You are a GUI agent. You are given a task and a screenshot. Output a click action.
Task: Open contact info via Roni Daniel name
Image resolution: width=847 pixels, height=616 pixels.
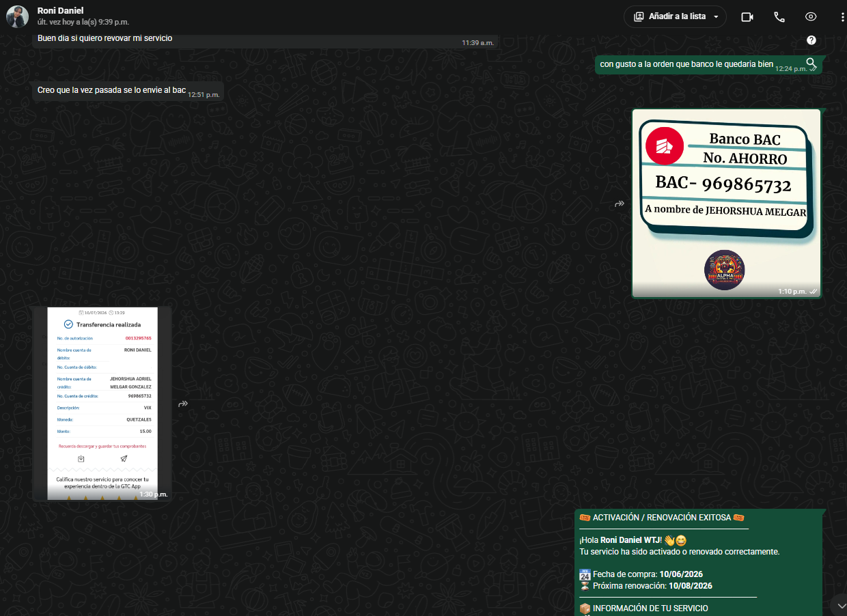[x=60, y=10]
